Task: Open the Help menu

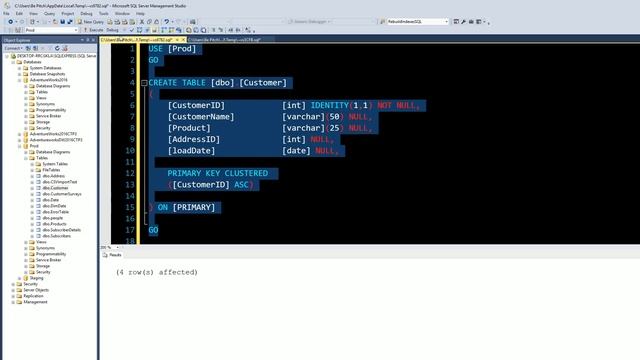Action: tap(140, 13)
